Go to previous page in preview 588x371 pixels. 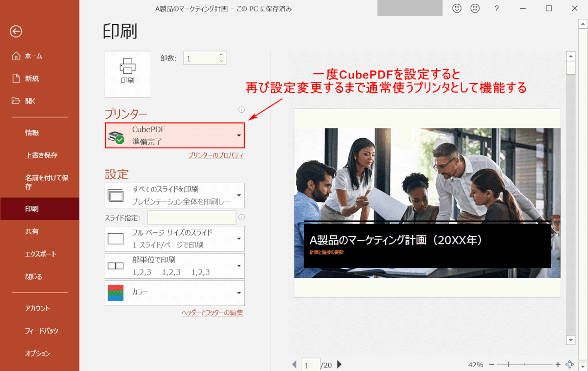294,365
